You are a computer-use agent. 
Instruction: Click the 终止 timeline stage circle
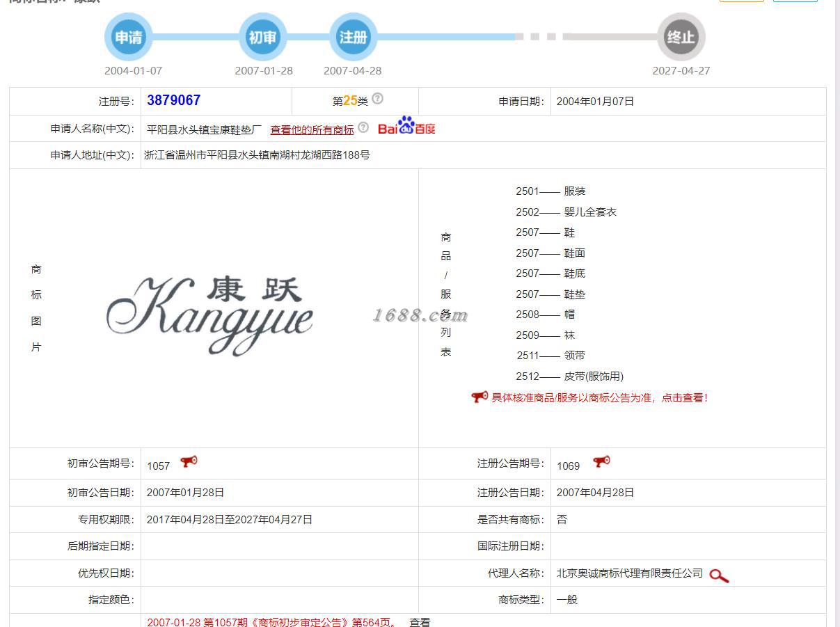tap(681, 37)
